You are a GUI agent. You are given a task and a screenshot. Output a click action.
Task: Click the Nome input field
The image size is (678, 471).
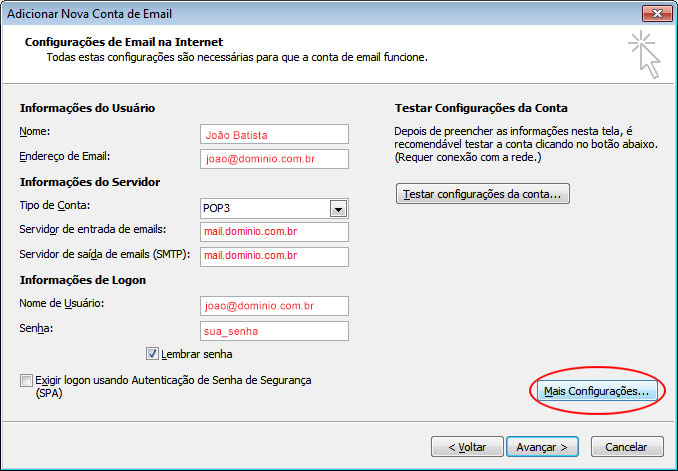tap(274, 135)
